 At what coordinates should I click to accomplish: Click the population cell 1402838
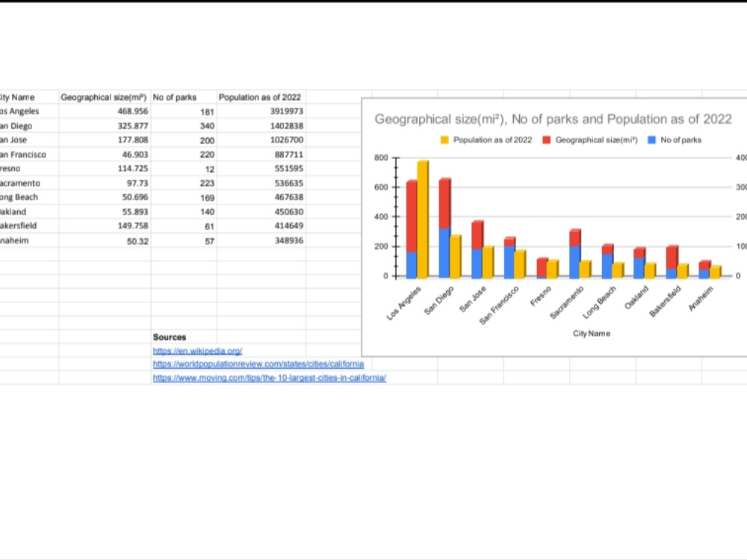261,125
